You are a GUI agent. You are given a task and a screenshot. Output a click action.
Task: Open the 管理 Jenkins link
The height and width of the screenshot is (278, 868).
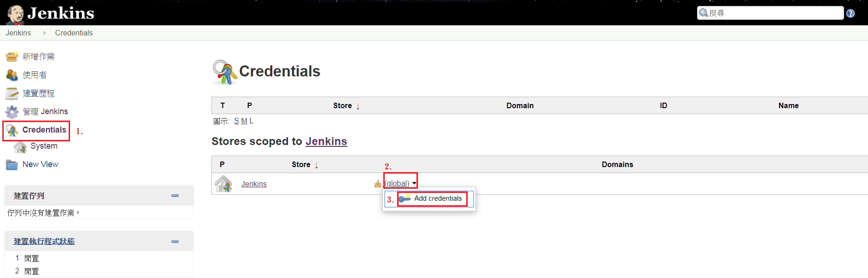[x=45, y=111]
